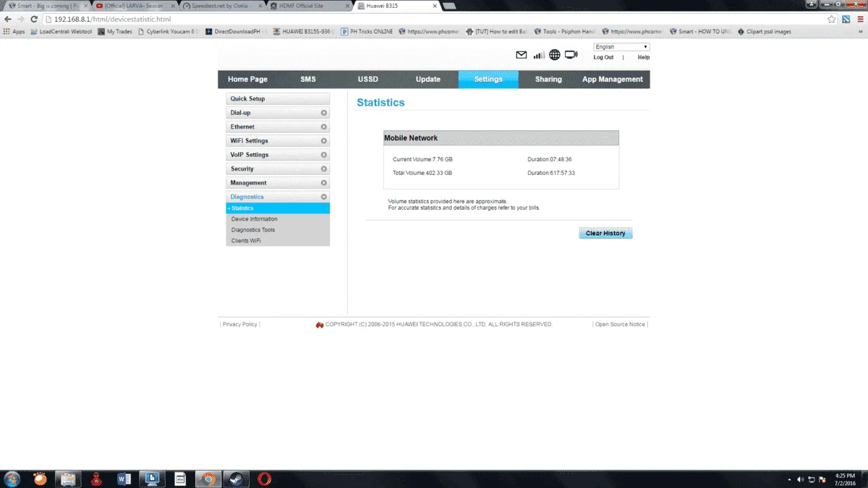
Task: Collapse the Diagnostics section
Action: pos(278,197)
